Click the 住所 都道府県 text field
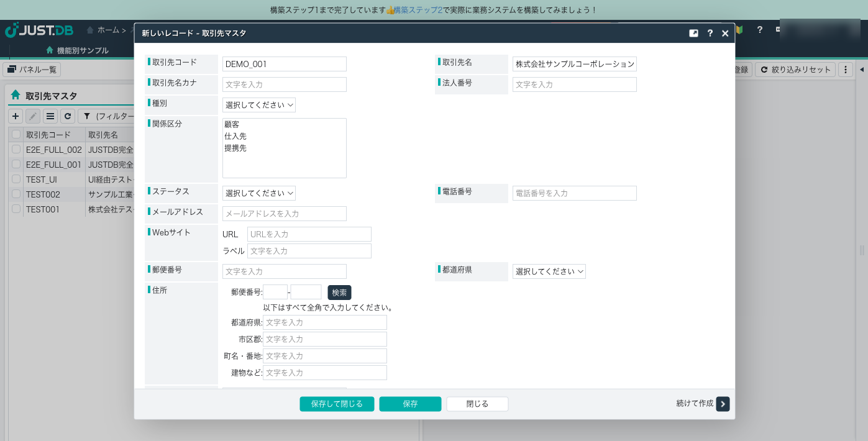Image resolution: width=868 pixels, height=441 pixels. (325, 322)
